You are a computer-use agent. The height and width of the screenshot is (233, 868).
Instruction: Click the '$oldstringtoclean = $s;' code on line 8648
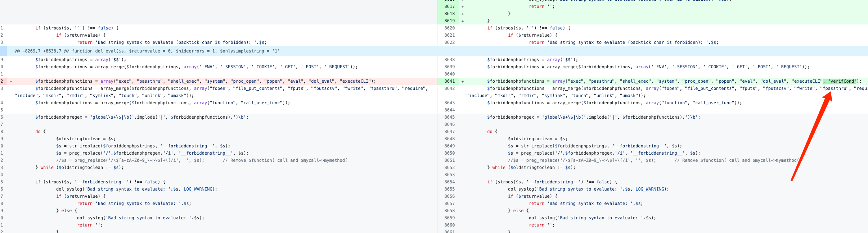click(538, 139)
